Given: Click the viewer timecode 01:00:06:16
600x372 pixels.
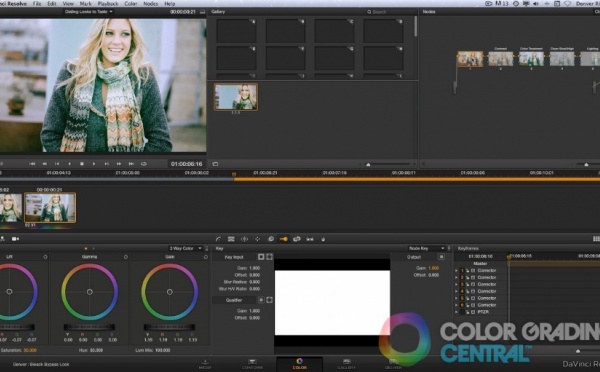Looking at the screenshot, I should 187,164.
